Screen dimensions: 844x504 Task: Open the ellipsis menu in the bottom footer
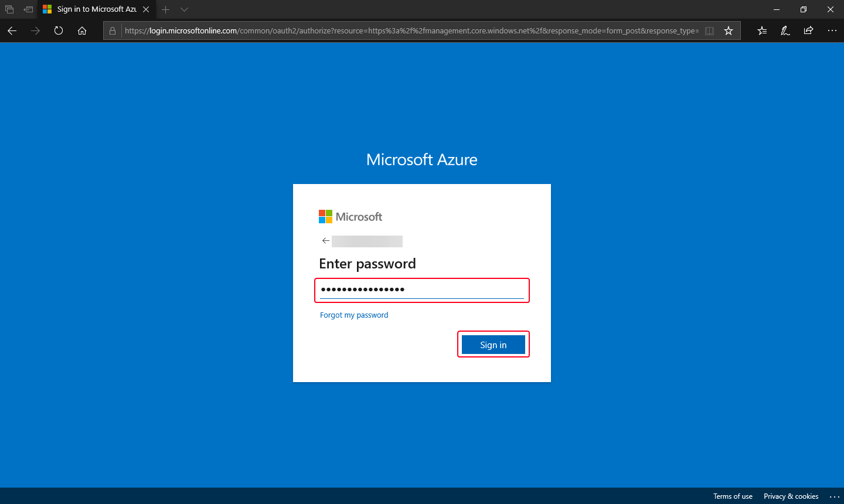tap(835, 496)
